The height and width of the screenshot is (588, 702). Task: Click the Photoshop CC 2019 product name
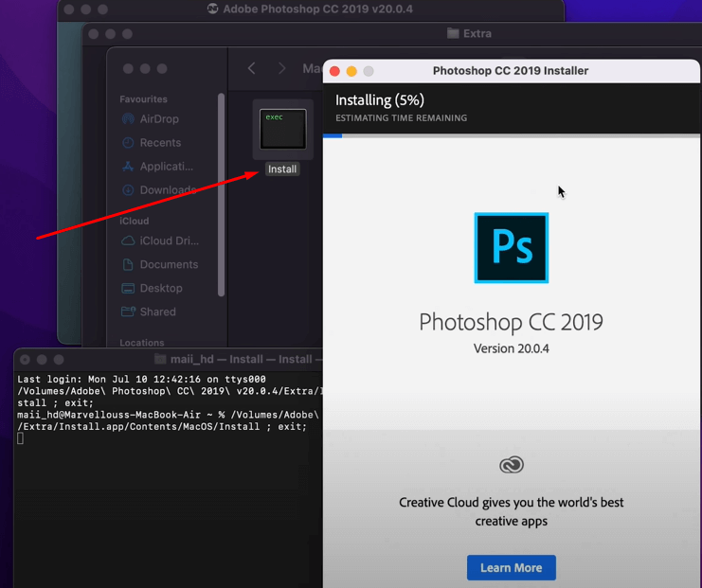512,322
